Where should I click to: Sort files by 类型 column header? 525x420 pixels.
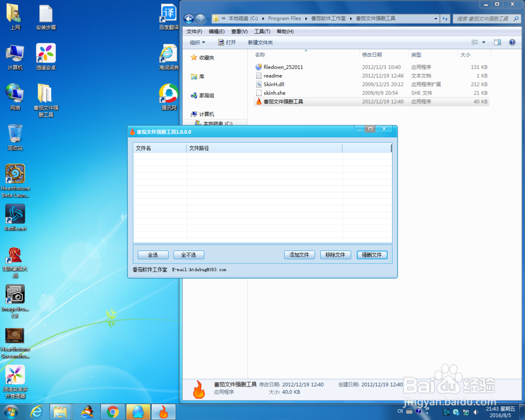tap(433, 55)
